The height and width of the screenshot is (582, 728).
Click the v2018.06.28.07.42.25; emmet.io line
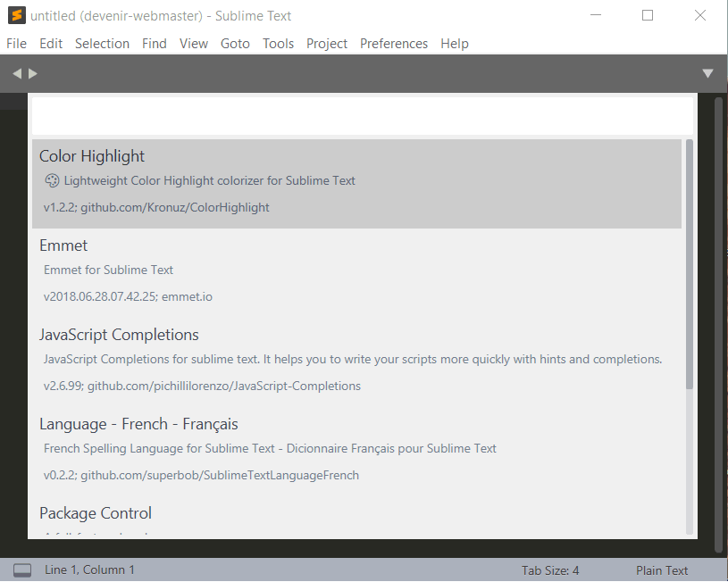tap(128, 296)
